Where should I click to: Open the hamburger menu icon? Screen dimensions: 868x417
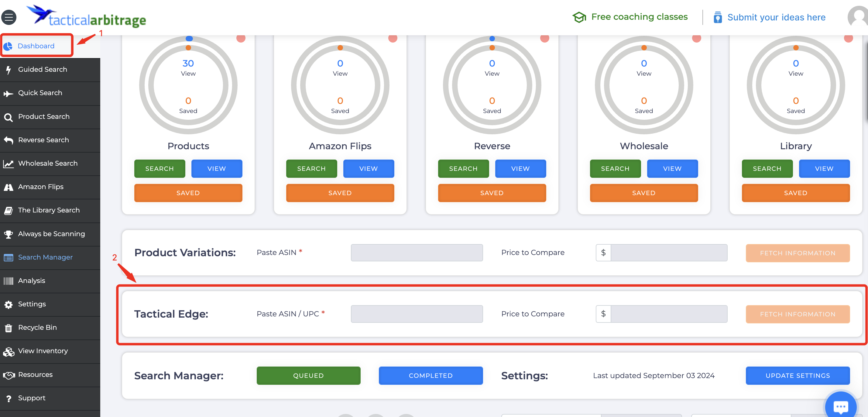(x=9, y=17)
